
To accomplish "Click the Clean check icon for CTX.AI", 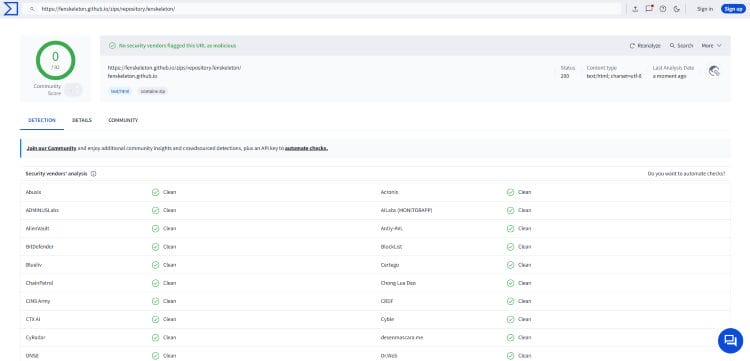I will 155,319.
